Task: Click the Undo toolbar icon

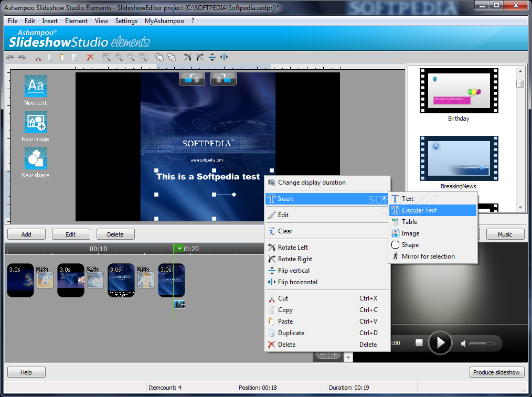Action: pos(10,57)
